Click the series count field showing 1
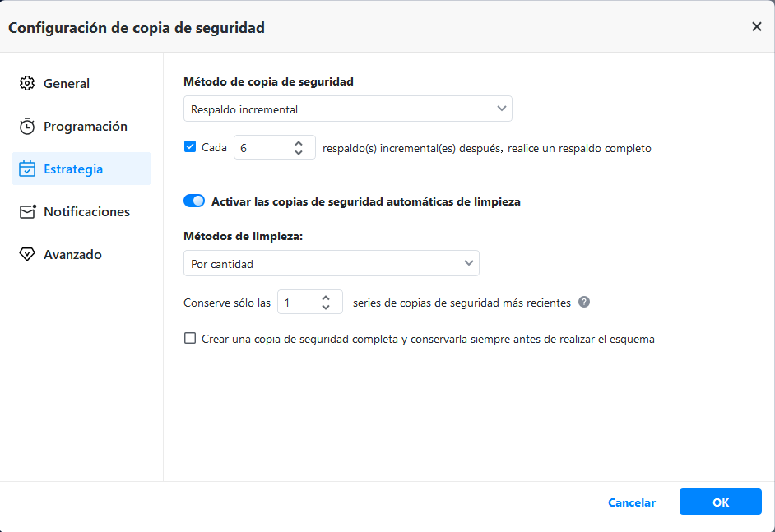 (296, 303)
